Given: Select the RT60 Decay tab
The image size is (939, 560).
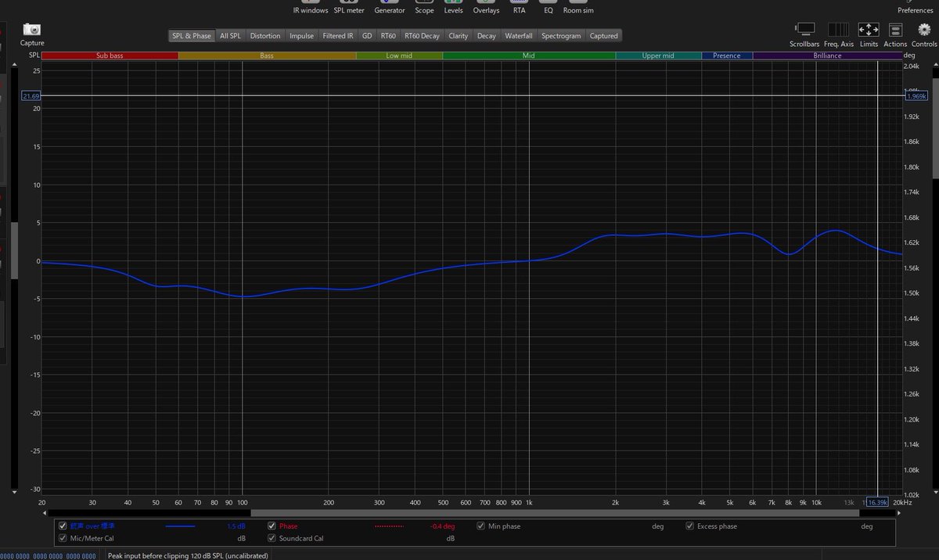Looking at the screenshot, I should tap(422, 36).
